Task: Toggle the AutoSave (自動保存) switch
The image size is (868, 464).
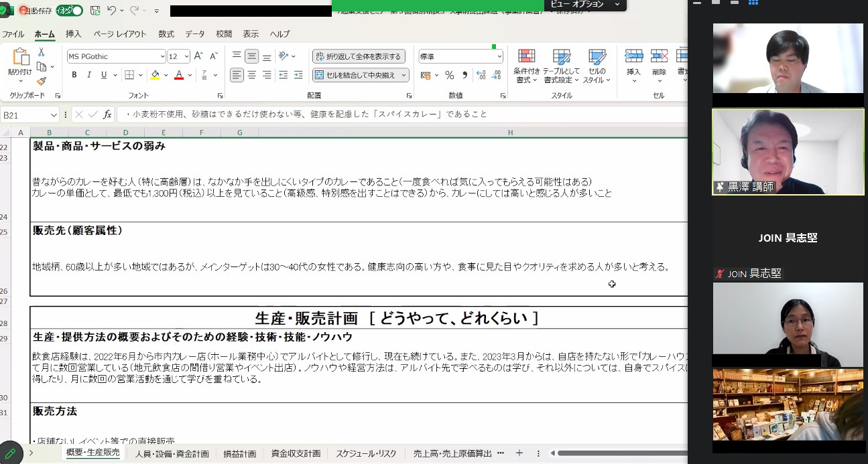Action: (70, 11)
